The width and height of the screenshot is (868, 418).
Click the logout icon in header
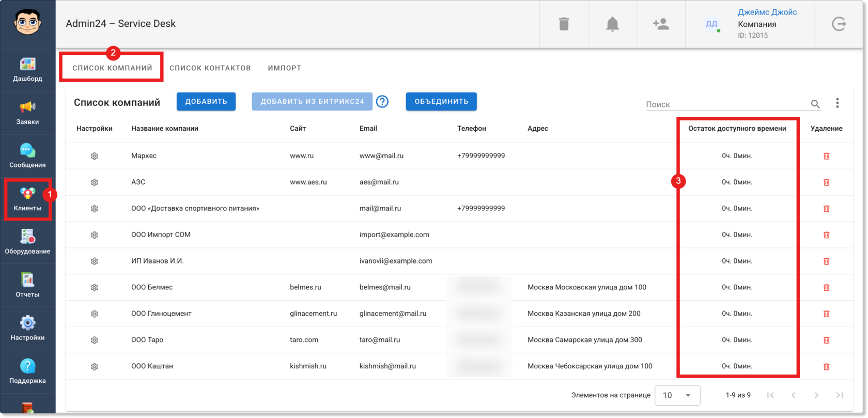(x=839, y=24)
